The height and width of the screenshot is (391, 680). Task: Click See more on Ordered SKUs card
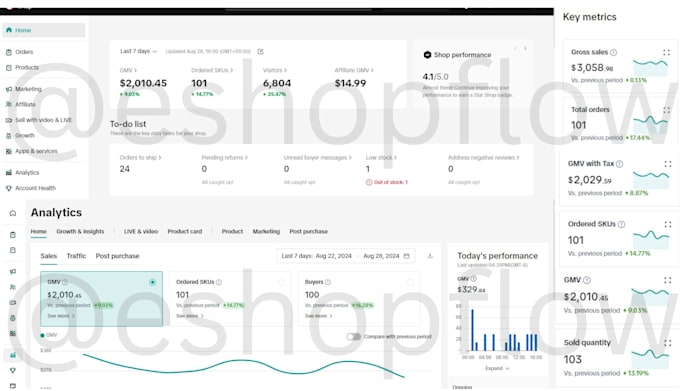(x=190, y=316)
